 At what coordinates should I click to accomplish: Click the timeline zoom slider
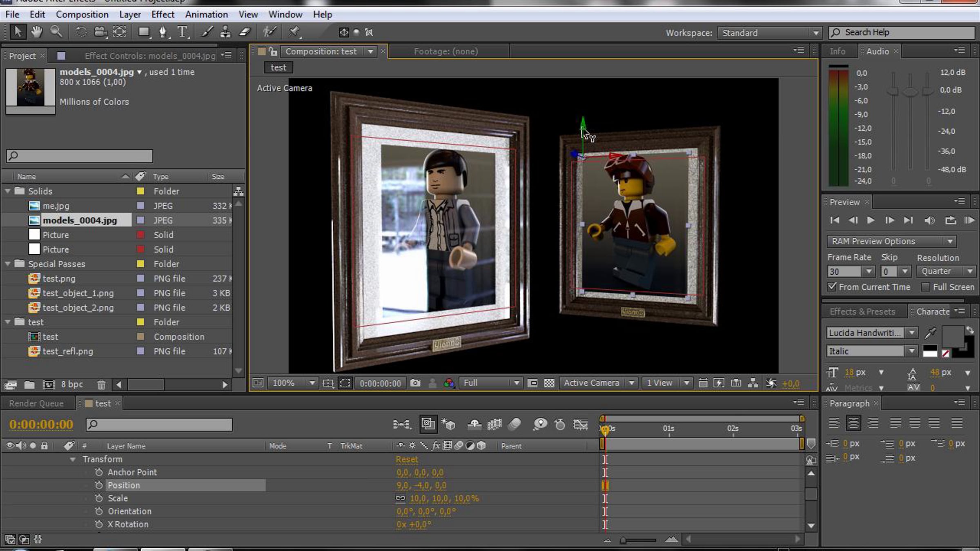tap(638, 540)
